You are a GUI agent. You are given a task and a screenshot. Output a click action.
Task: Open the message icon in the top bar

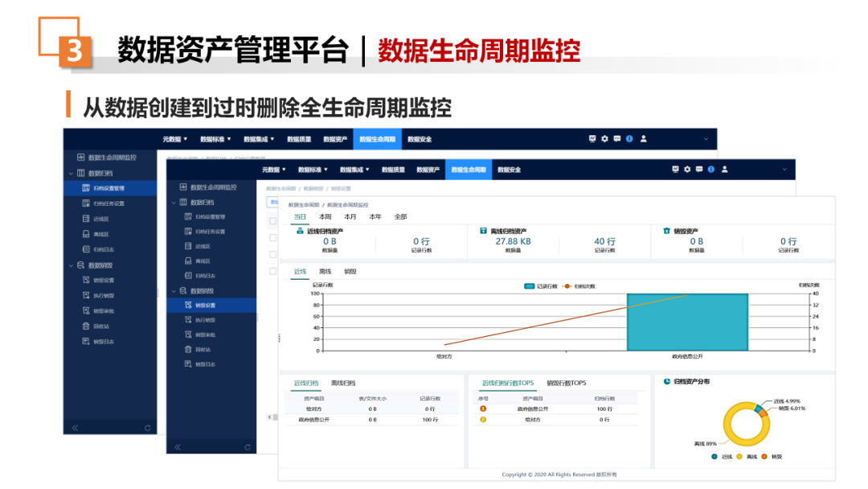[x=701, y=168]
